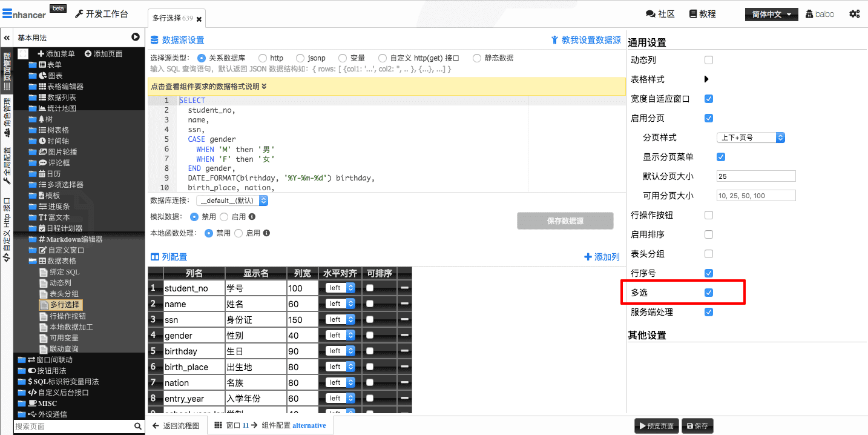
Task: Click the settings gears icon at top right
Action: click(x=854, y=14)
